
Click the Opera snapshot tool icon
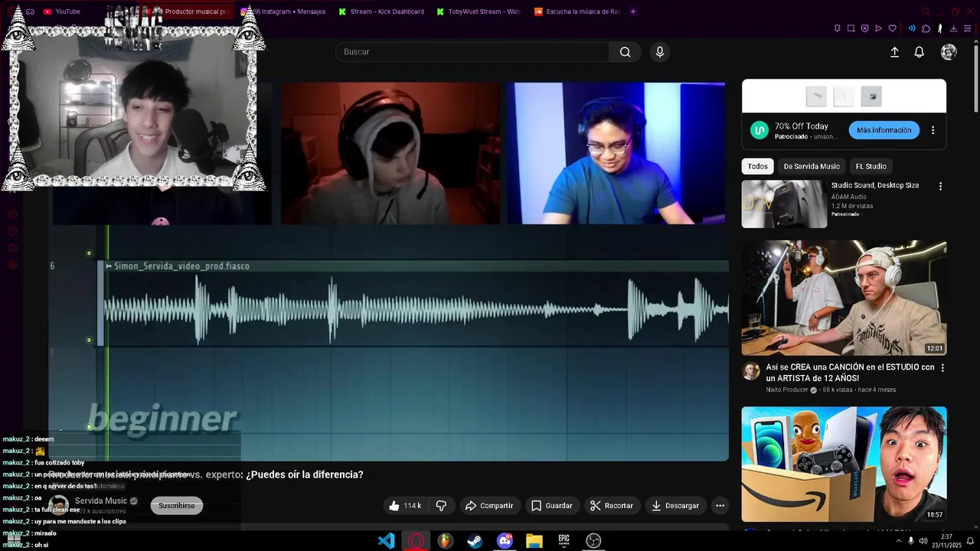tap(851, 28)
